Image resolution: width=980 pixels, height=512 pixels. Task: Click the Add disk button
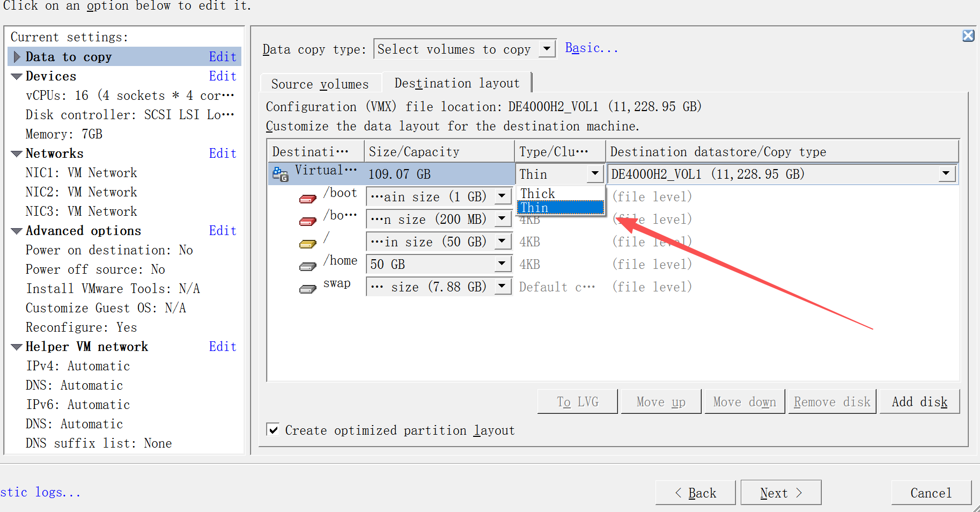point(919,402)
